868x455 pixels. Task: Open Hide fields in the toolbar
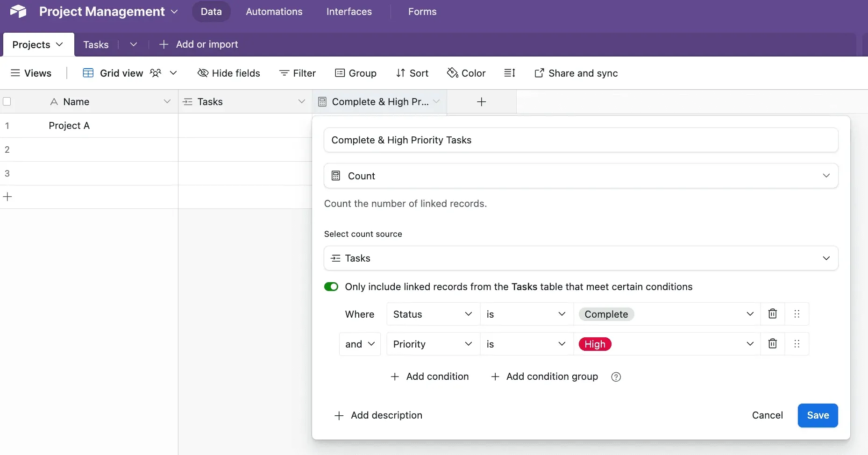229,73
